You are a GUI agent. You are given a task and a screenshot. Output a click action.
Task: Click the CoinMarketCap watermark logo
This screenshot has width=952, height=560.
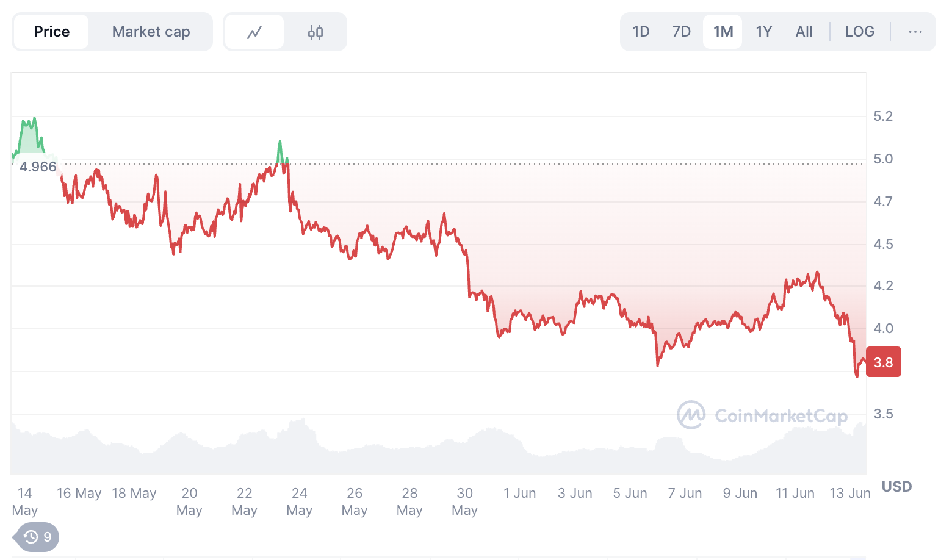[762, 415]
